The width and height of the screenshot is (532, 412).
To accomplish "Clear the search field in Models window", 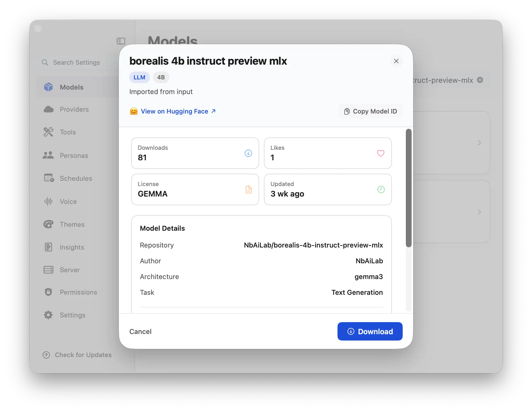I will click(480, 80).
